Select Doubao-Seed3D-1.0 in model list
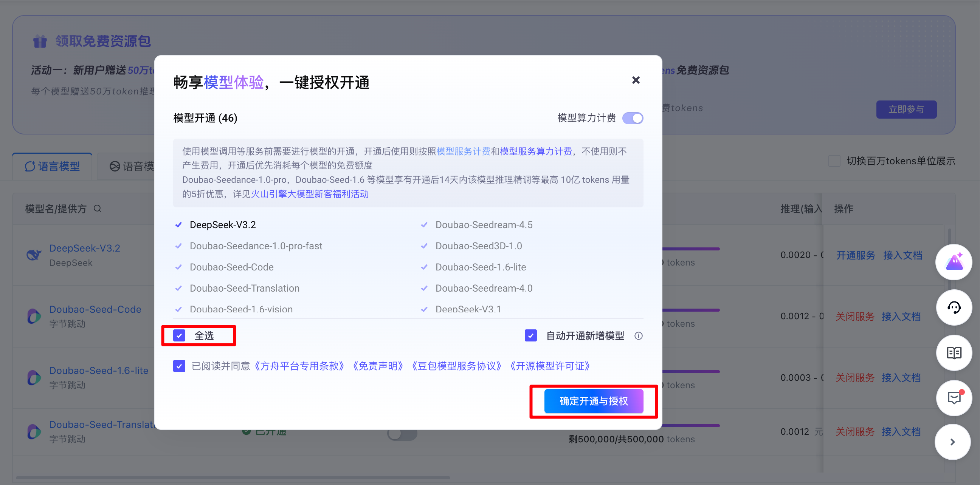 471,246
